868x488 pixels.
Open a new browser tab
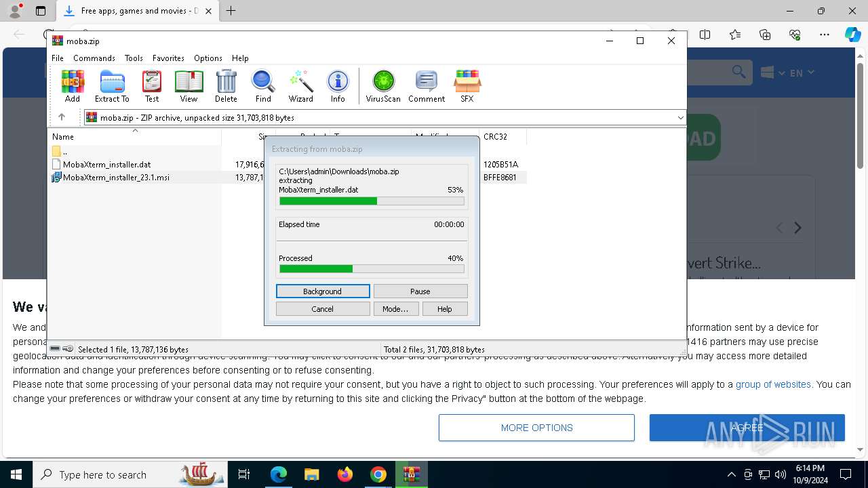point(231,11)
